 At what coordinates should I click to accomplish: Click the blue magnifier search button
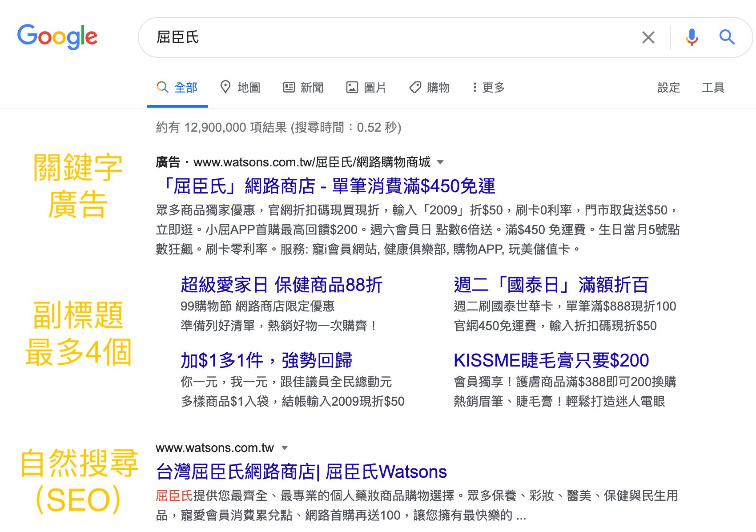tap(727, 37)
